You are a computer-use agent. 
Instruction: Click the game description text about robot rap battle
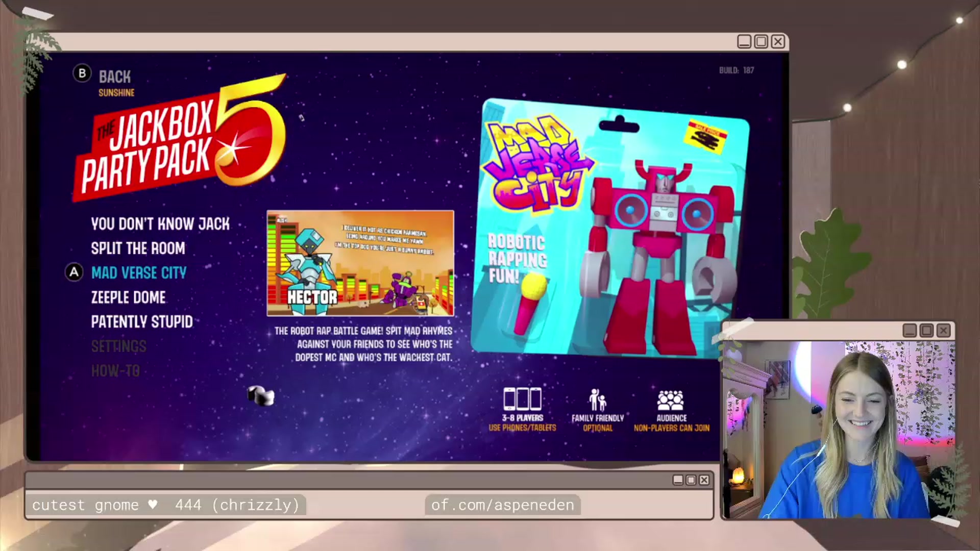[x=363, y=344]
